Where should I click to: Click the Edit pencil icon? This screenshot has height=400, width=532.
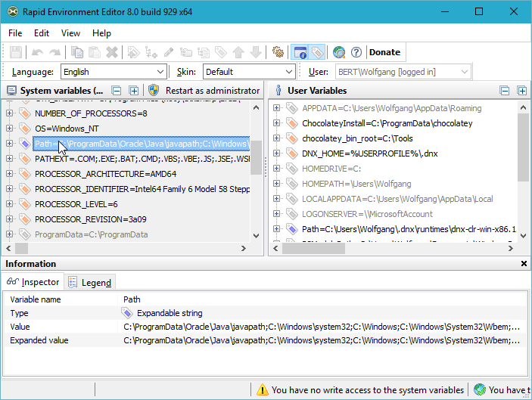click(x=169, y=52)
